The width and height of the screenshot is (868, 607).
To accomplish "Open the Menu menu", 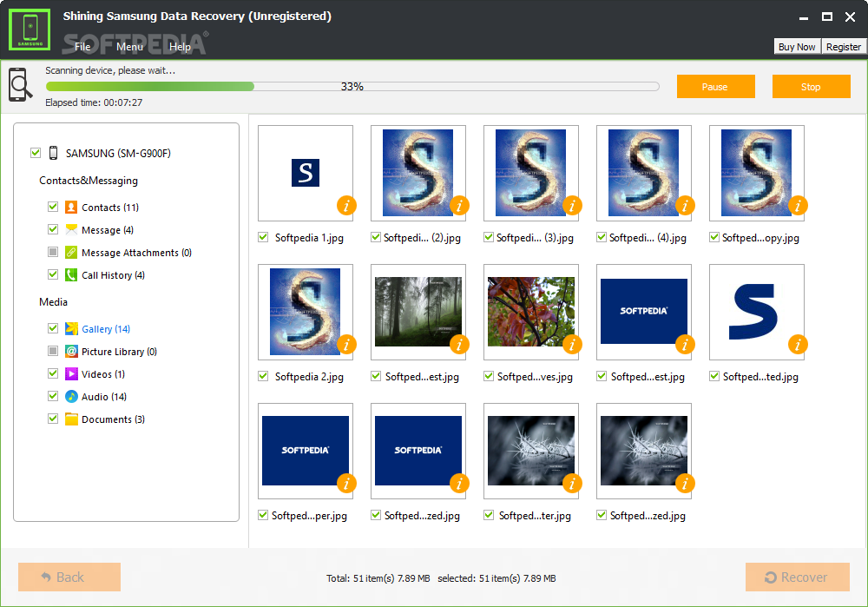I will pos(129,47).
